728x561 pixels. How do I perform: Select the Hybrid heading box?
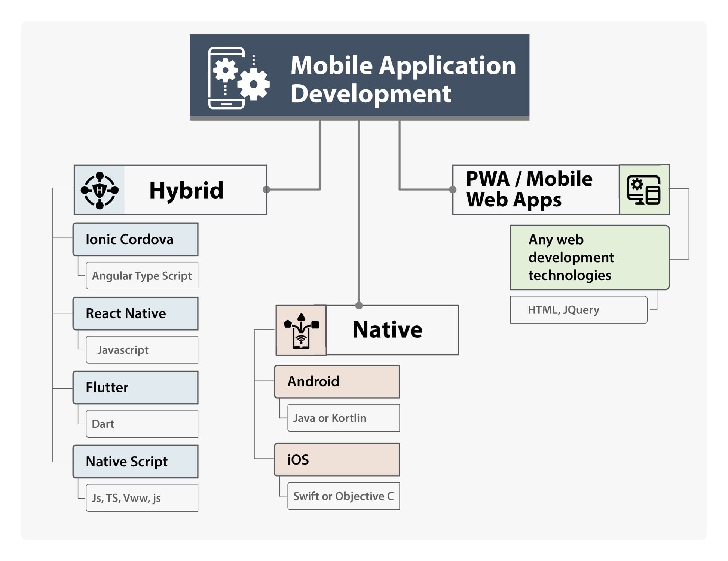pos(170,190)
